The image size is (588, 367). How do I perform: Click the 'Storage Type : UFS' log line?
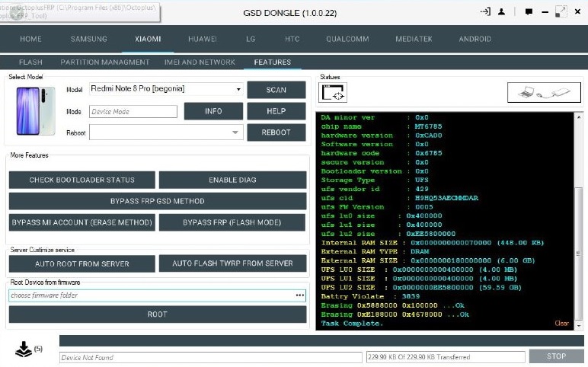[375, 180]
